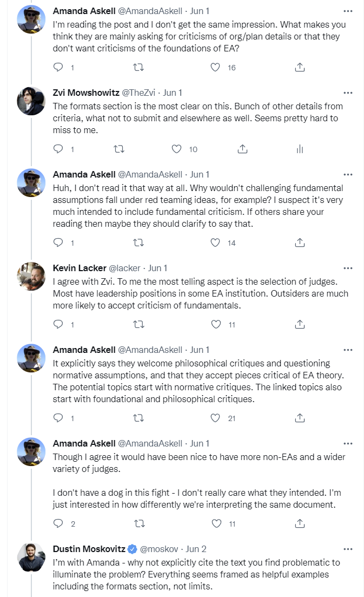Image resolution: width=364 pixels, height=597 pixels.
Task: Open more options on Dustin Moskovitz's tweet
Action: [x=348, y=548]
